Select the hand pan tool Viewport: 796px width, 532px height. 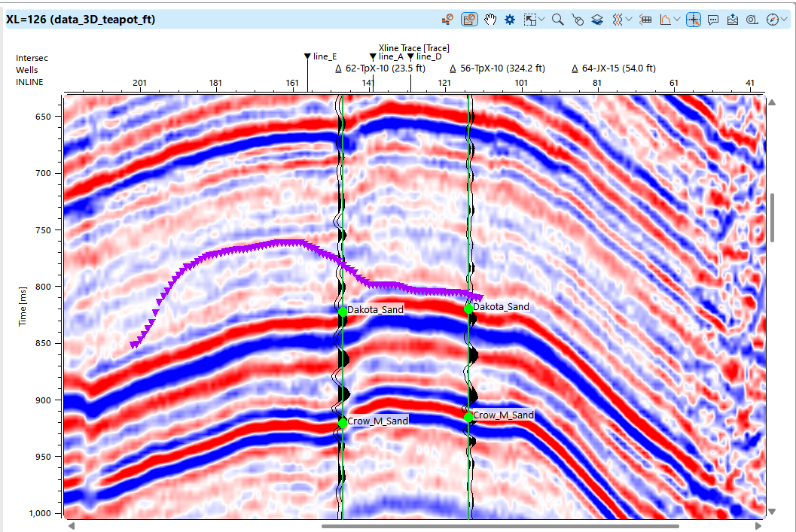[x=491, y=20]
